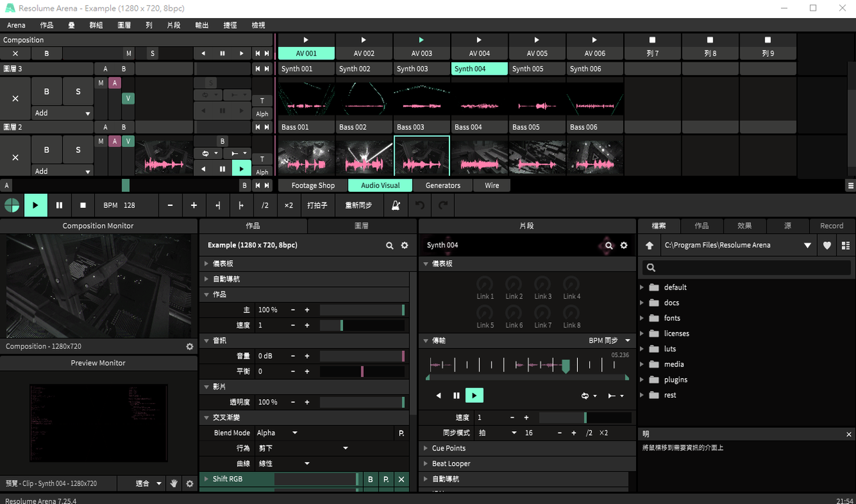Viewport: 856px width, 504px height.
Task: Open the Composition Monitor settings gear
Action: [x=190, y=347]
